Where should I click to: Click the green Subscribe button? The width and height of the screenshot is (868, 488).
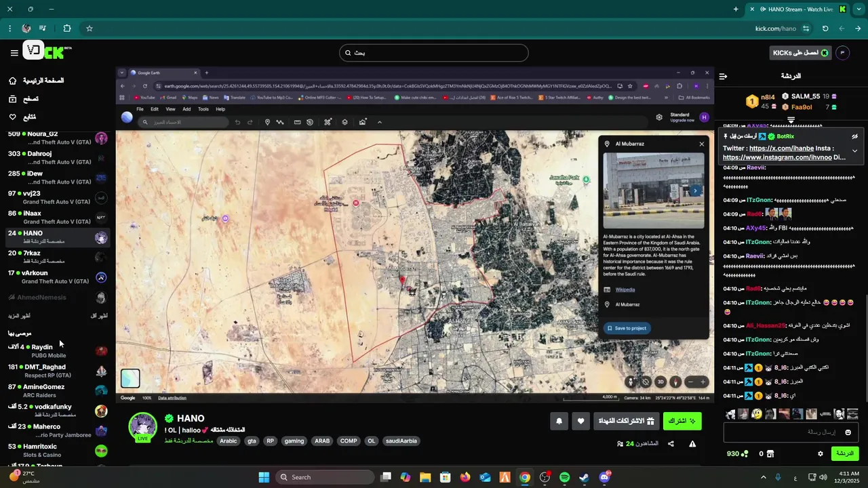(x=682, y=421)
